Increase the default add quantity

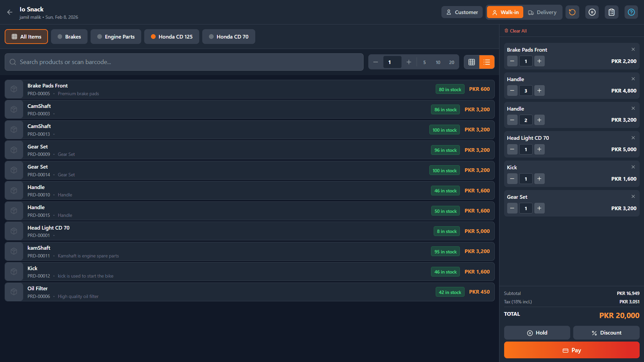pos(409,62)
